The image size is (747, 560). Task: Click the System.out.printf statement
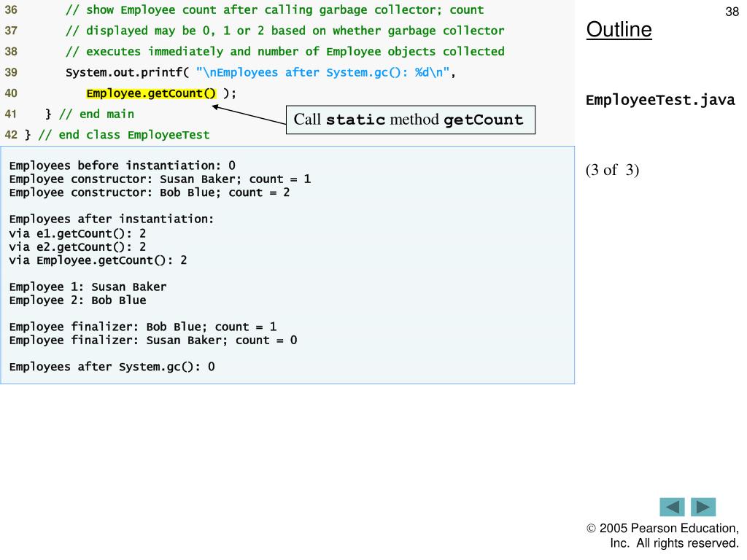260,72
